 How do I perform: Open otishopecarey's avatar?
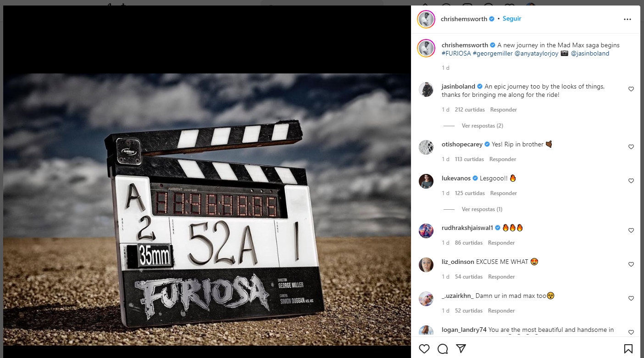tap(426, 147)
